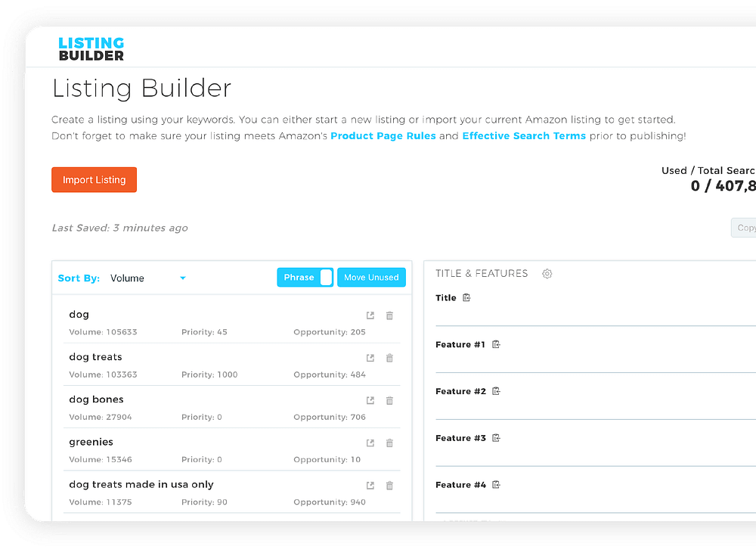Click the Sort By dropdown arrow
Viewport: 756px width, 550px height.
click(183, 278)
